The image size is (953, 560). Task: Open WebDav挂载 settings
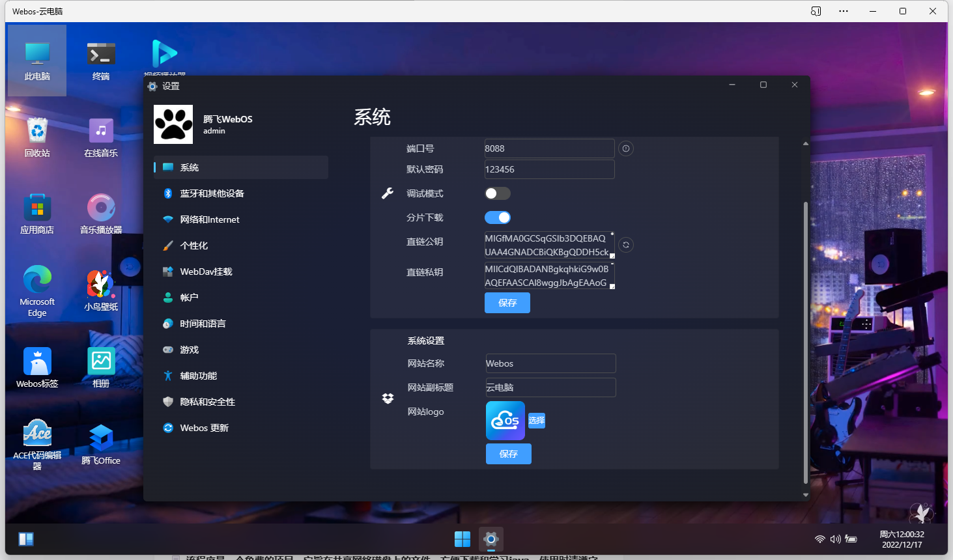click(241, 272)
